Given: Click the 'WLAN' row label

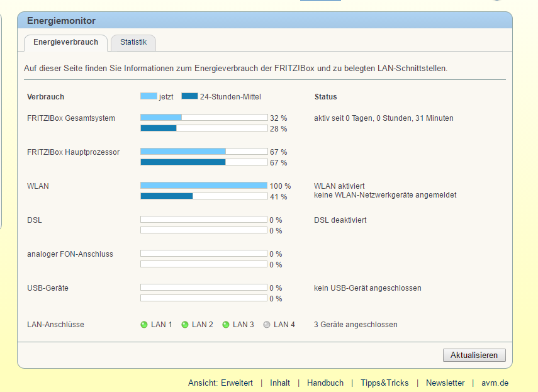Looking at the screenshot, I should click(x=38, y=186).
